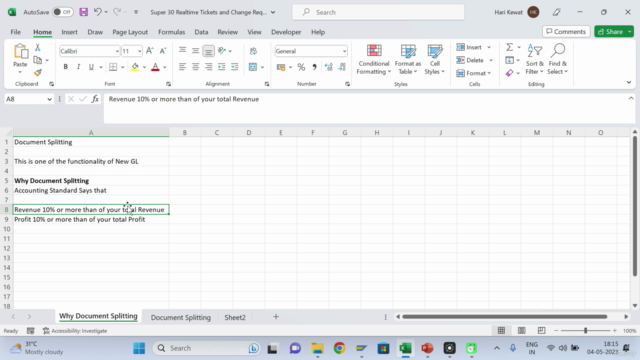
Task: Open Sort & Filter dropdown
Action: (534, 60)
